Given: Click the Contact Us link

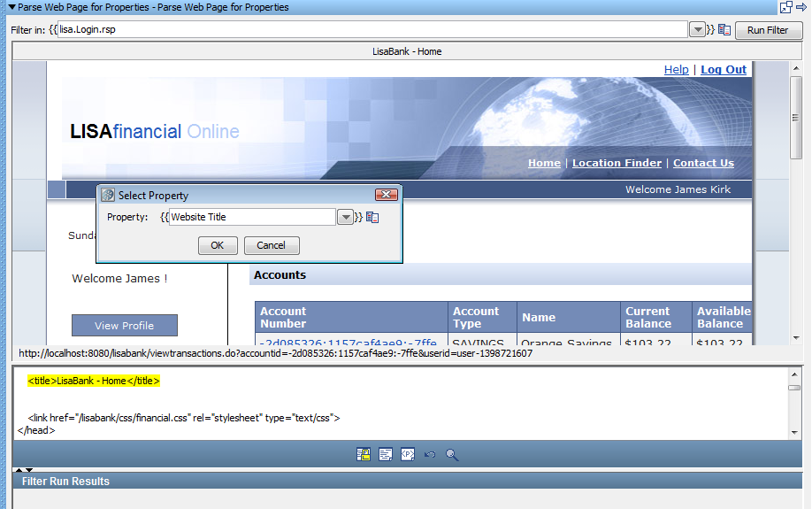Looking at the screenshot, I should 703,163.
